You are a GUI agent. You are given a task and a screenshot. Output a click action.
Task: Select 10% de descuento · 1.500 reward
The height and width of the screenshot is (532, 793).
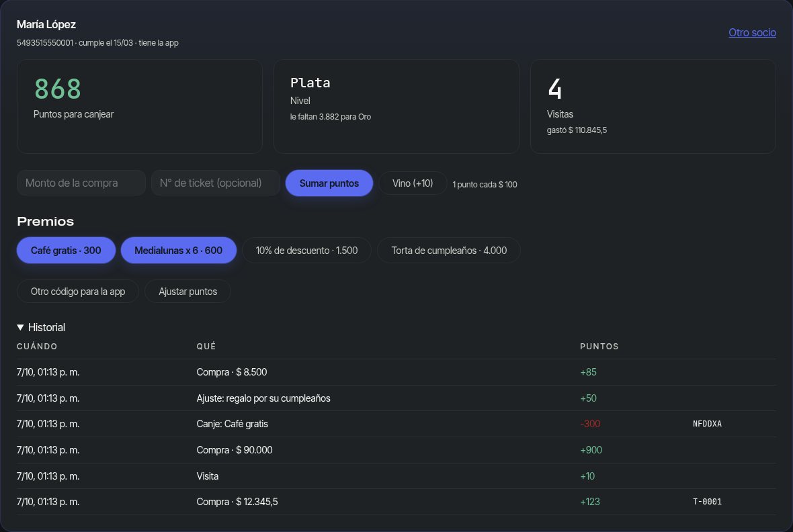pos(306,251)
